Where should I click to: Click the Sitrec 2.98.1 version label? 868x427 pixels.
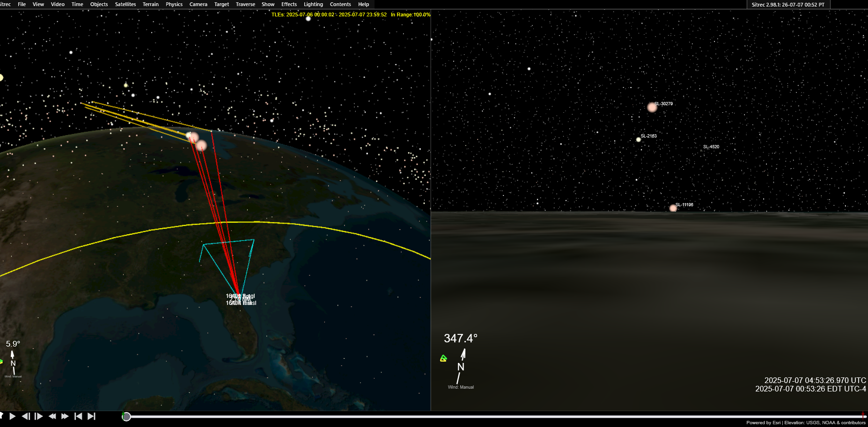click(x=788, y=5)
